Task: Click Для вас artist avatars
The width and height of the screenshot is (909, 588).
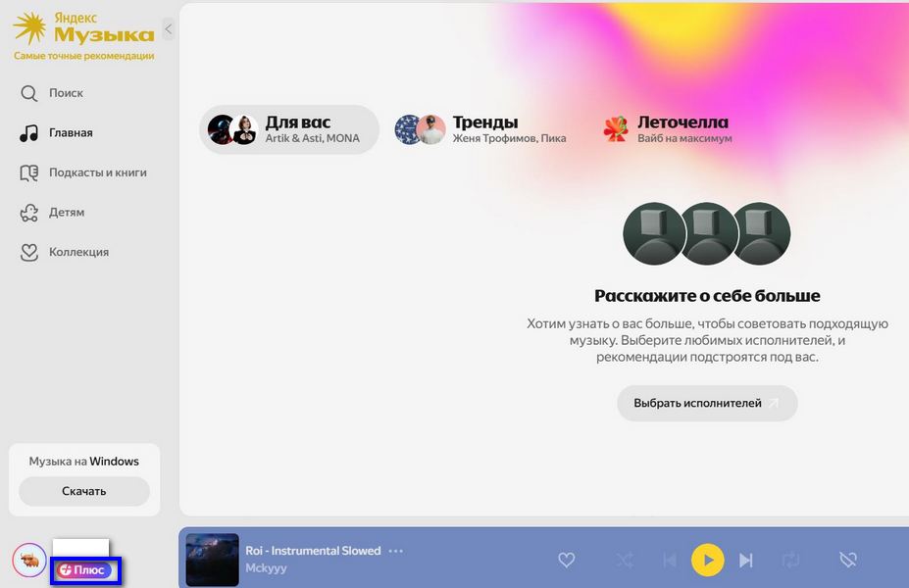Action: point(232,129)
